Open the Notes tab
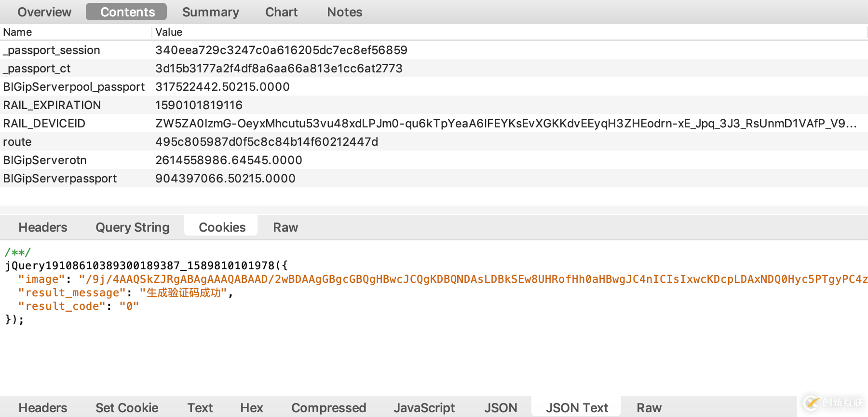The width and height of the screenshot is (868, 417). point(344,12)
